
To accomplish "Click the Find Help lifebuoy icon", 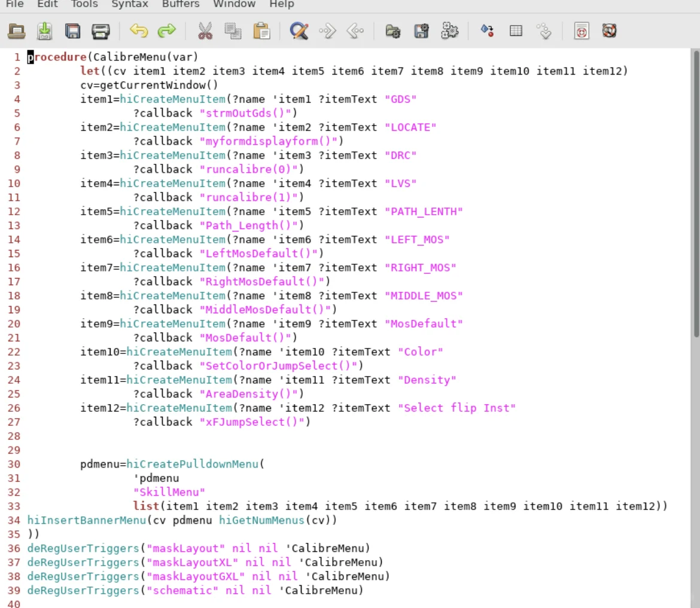I will 610,30.
